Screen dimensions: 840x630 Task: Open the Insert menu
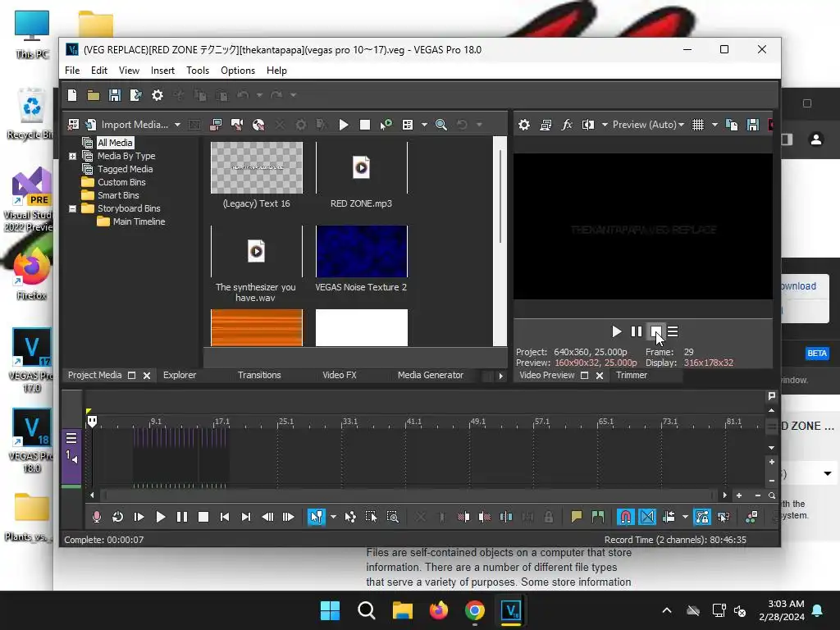[162, 71]
